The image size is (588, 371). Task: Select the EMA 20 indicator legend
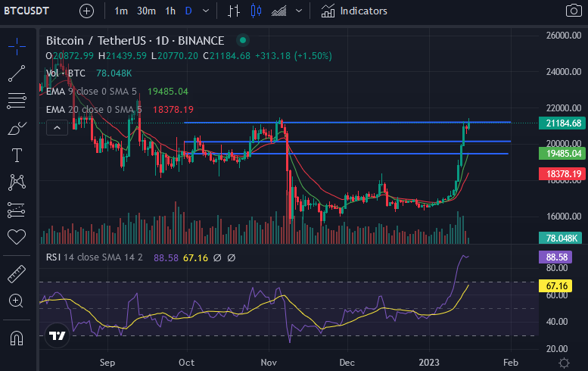(94, 109)
